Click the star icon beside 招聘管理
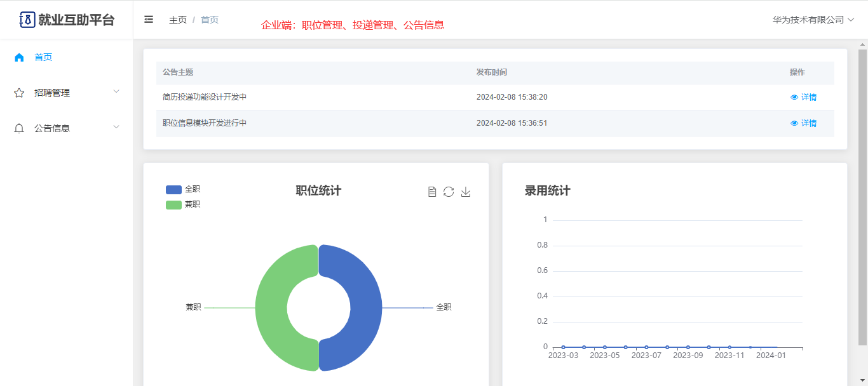 [x=19, y=93]
